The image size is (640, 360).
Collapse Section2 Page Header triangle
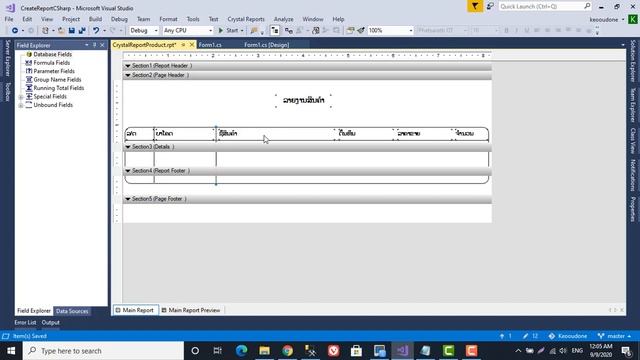[x=128, y=76]
